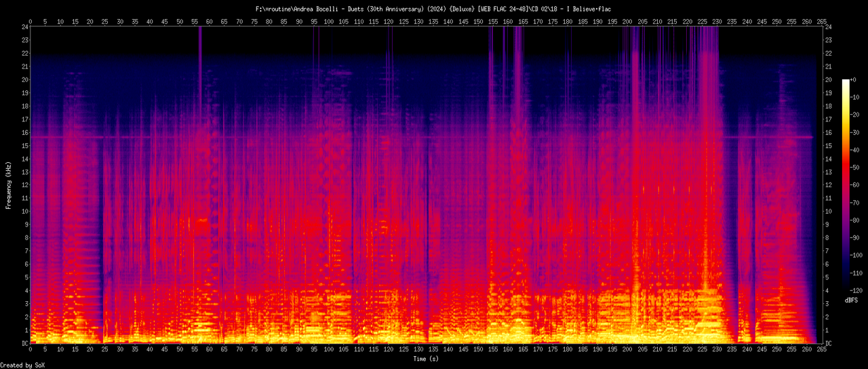Click the 'Frequency (kHz)' axis label
868x369 pixels.
8,185
